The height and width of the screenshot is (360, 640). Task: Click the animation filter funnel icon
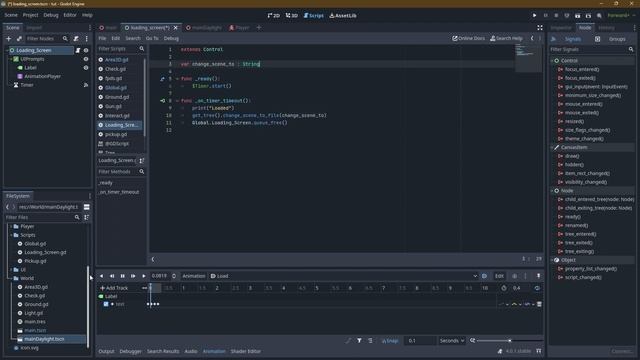tap(359, 340)
